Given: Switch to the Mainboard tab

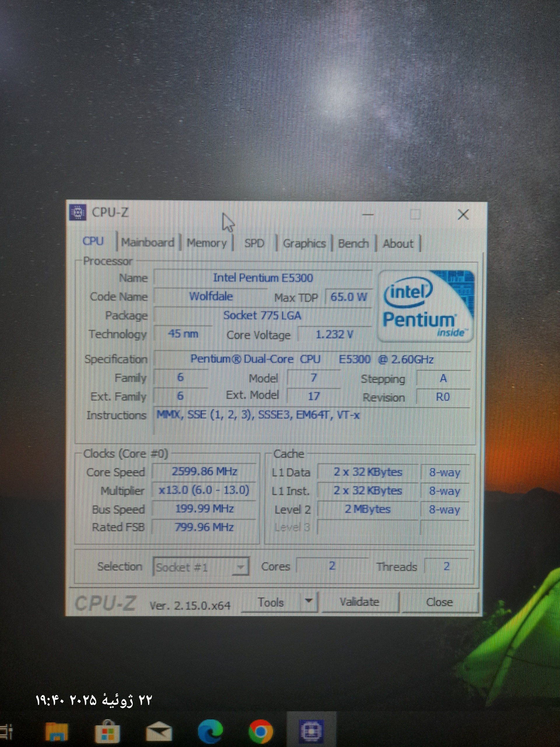Looking at the screenshot, I should (148, 242).
